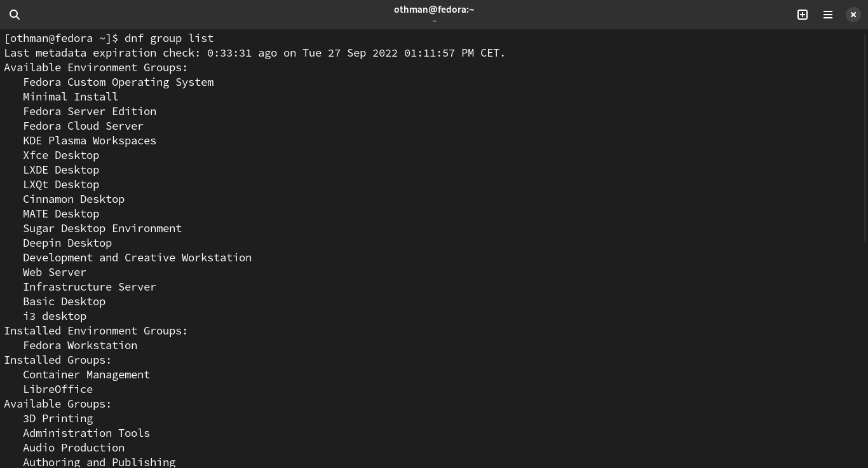
Task: Click the 'Cinnamon Desktop' output line
Action: click(x=74, y=199)
